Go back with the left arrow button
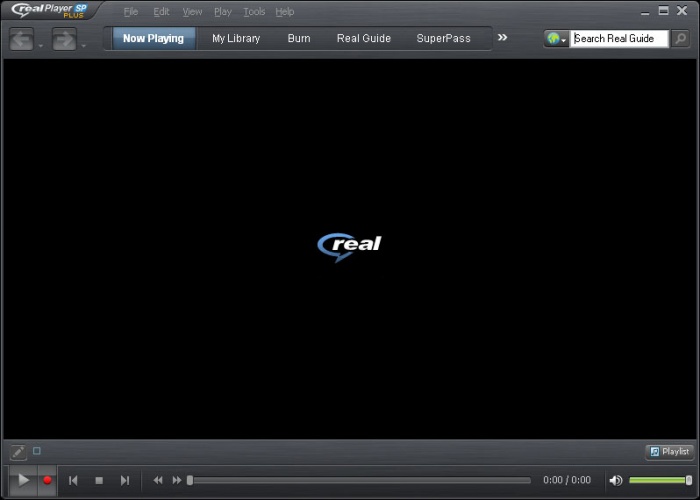 click(x=21, y=39)
